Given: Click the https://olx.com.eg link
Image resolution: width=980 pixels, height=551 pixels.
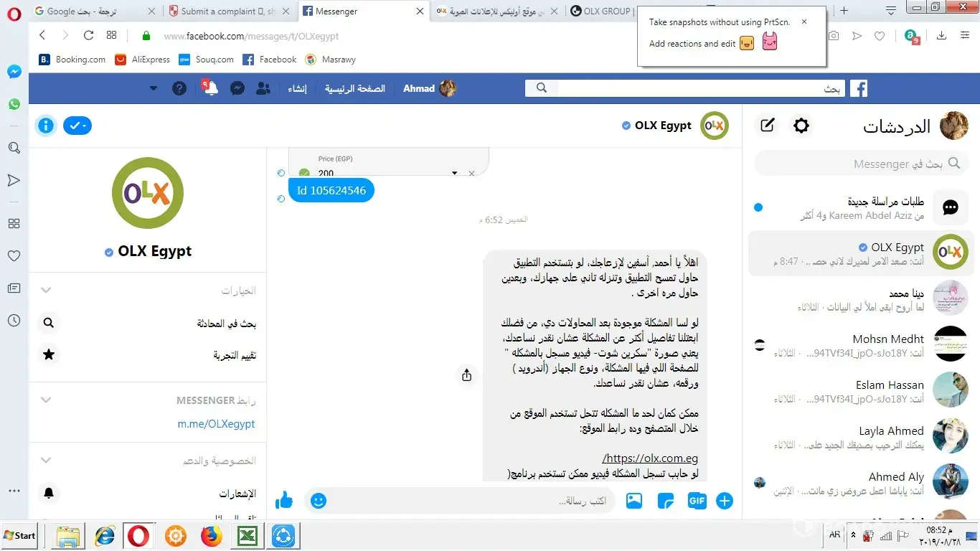Looking at the screenshot, I should tap(651, 458).
